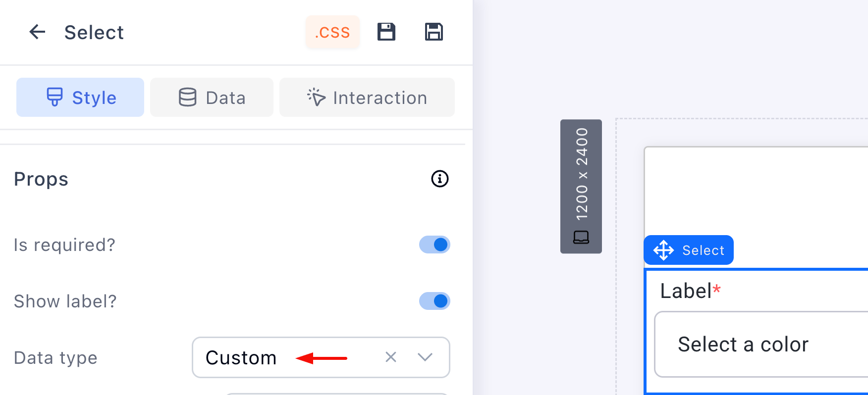Click the move handle icon on Select badge
The height and width of the screenshot is (395, 868).
[663, 250]
